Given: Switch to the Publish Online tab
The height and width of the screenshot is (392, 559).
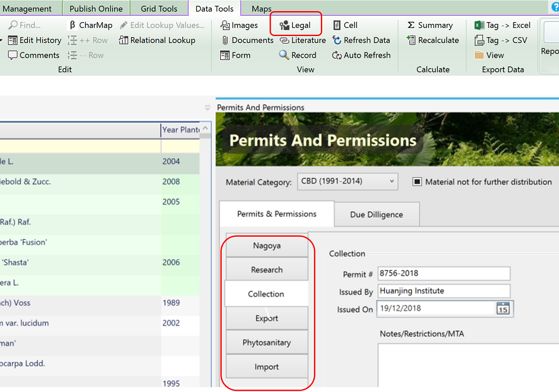Looking at the screenshot, I should tap(96, 9).
